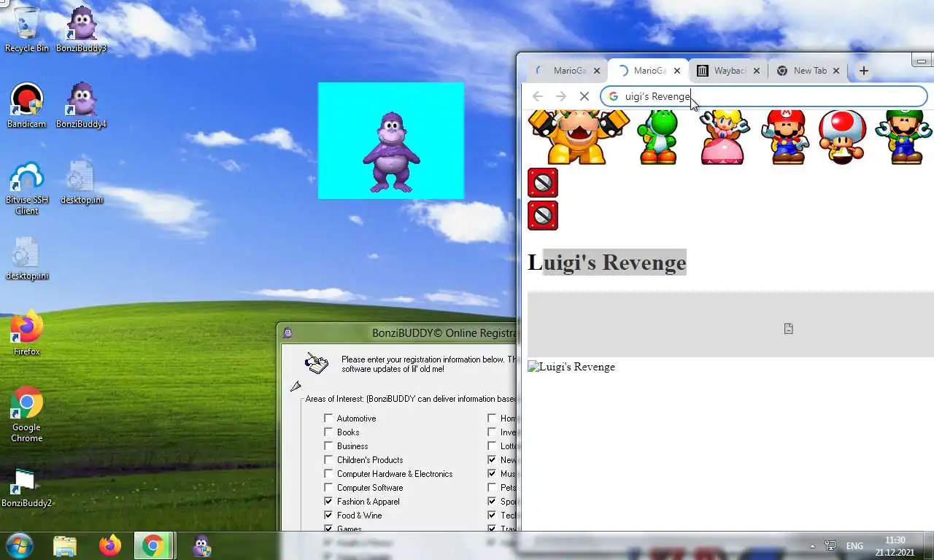Open the Recycle Bin desktop icon
This screenshot has height=560, width=934.
click(27, 29)
